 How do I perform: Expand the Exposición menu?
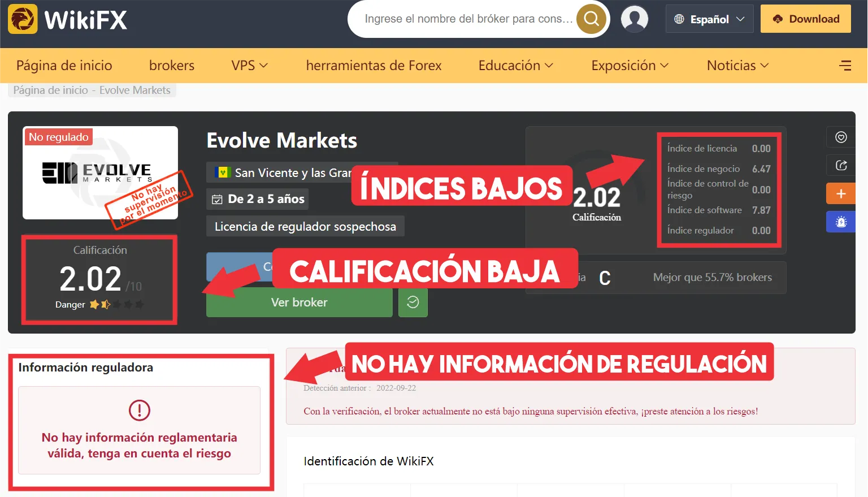click(630, 66)
